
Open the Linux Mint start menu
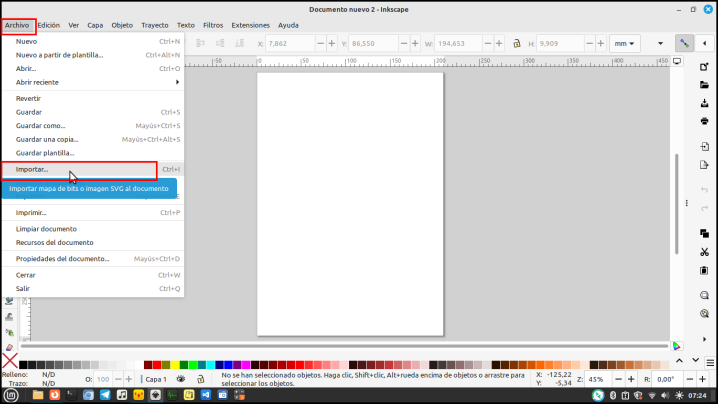pyautogui.click(x=11, y=395)
